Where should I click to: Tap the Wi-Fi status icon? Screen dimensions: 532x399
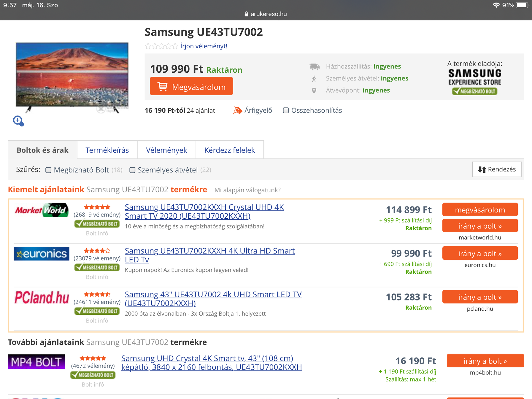(x=496, y=5)
